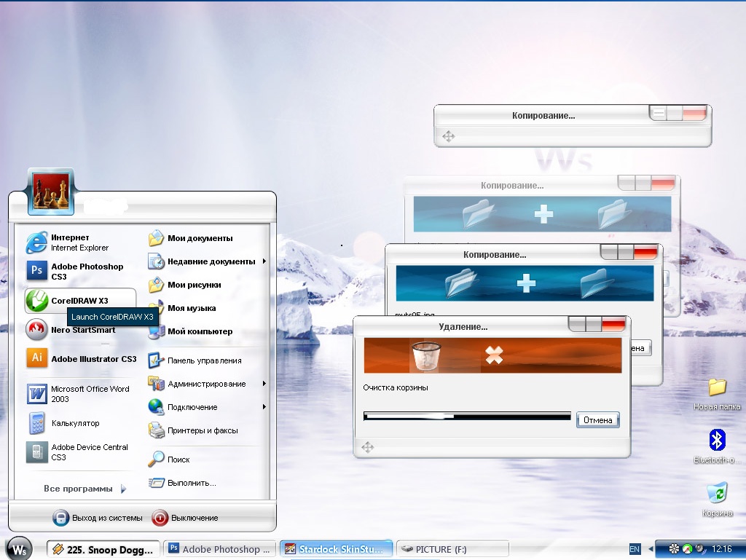746x560 pixels.
Task: Start Adobe Illustrator CS3
Action: 81,359
